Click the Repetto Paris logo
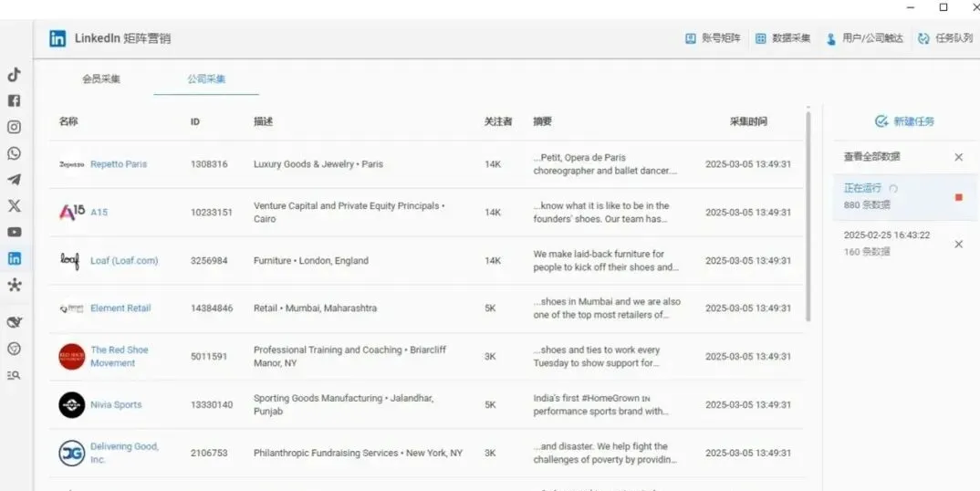This screenshot has height=491, width=980. (71, 164)
